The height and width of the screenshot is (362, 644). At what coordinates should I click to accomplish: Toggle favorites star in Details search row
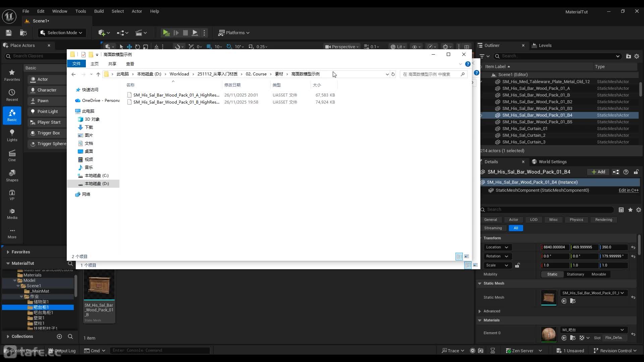tap(630, 209)
